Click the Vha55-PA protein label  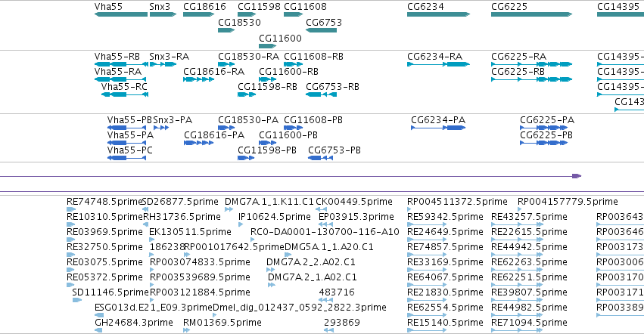(x=130, y=135)
